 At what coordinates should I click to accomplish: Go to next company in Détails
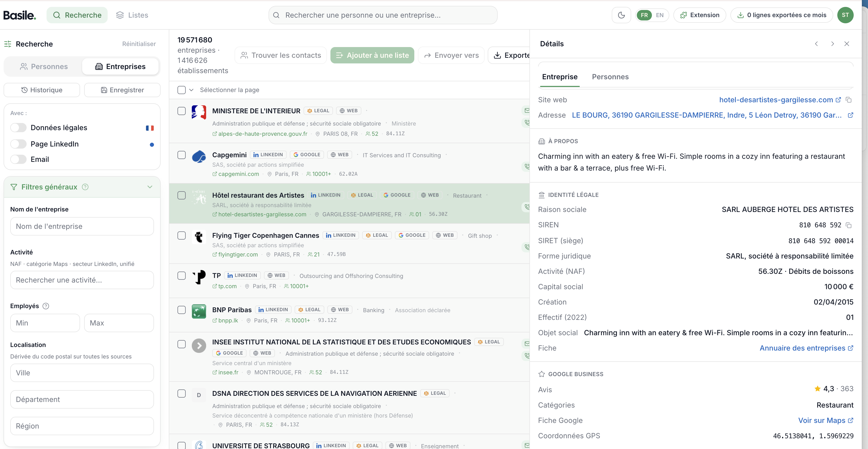pos(832,44)
